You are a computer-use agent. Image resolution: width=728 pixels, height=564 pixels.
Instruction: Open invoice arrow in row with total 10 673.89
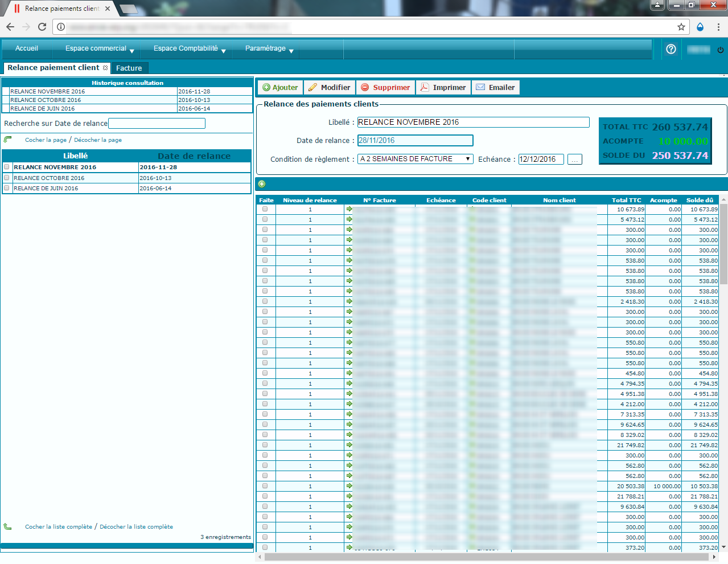click(349, 209)
